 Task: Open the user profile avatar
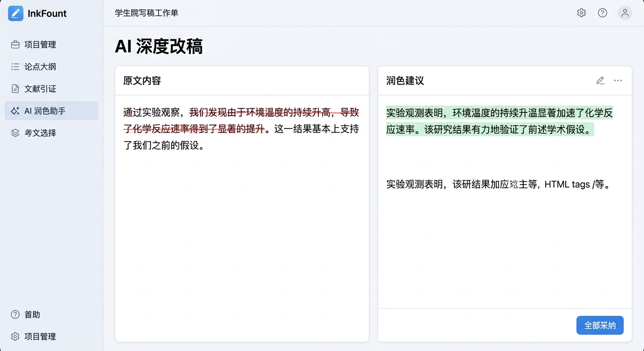coord(625,13)
